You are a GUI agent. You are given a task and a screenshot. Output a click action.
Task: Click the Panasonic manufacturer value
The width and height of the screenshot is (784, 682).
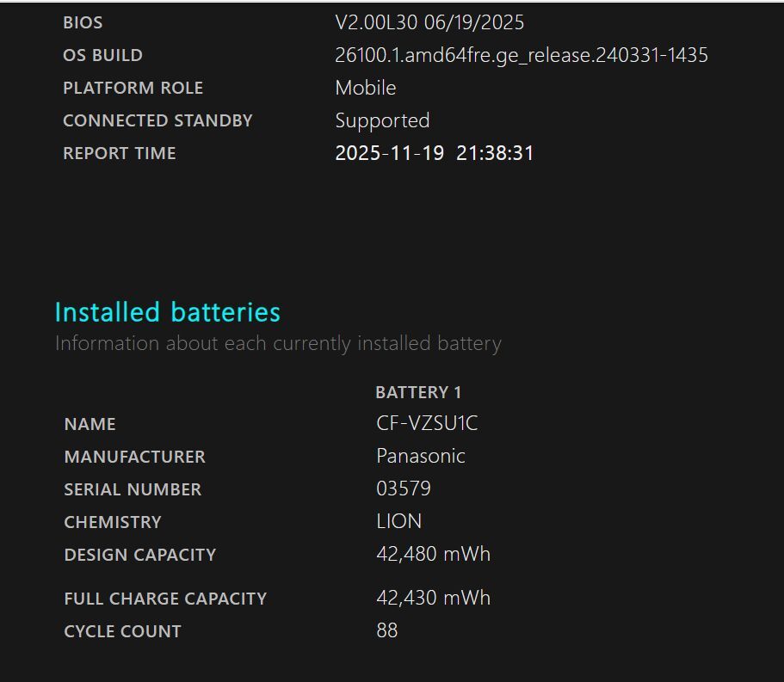(x=420, y=456)
